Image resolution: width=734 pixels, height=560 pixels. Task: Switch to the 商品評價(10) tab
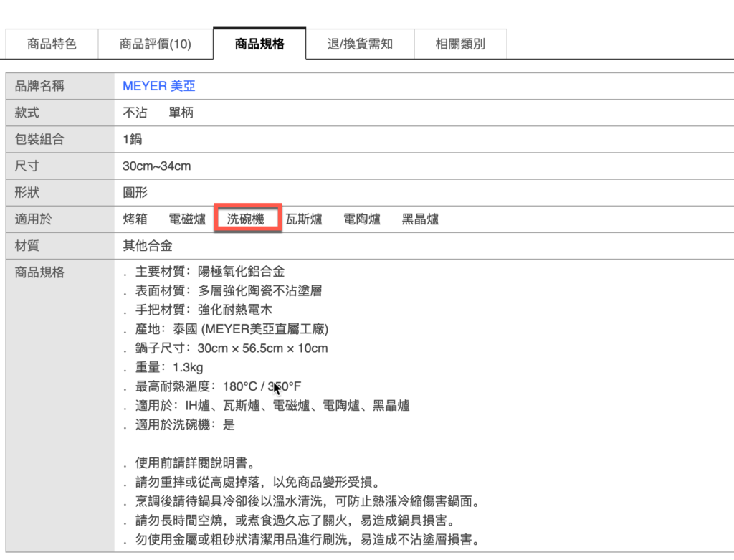(x=156, y=44)
